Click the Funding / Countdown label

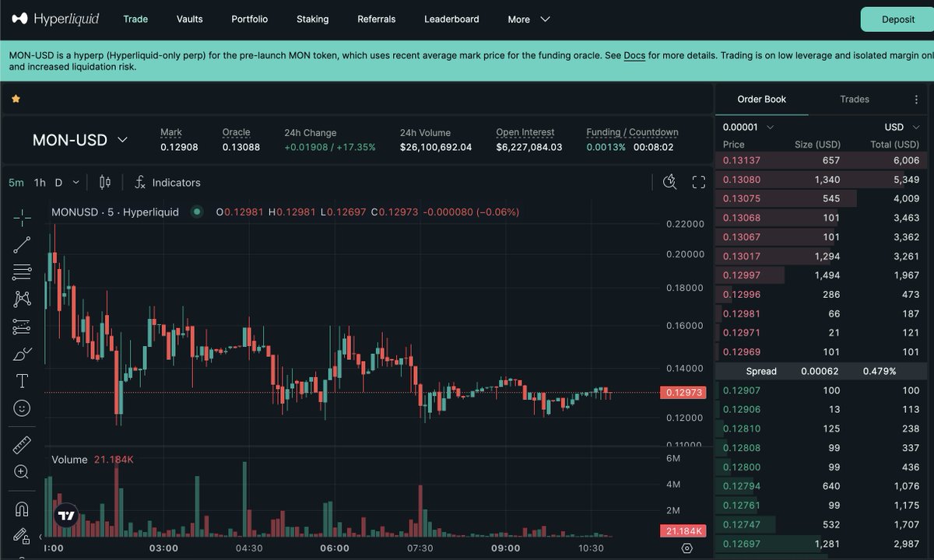632,132
